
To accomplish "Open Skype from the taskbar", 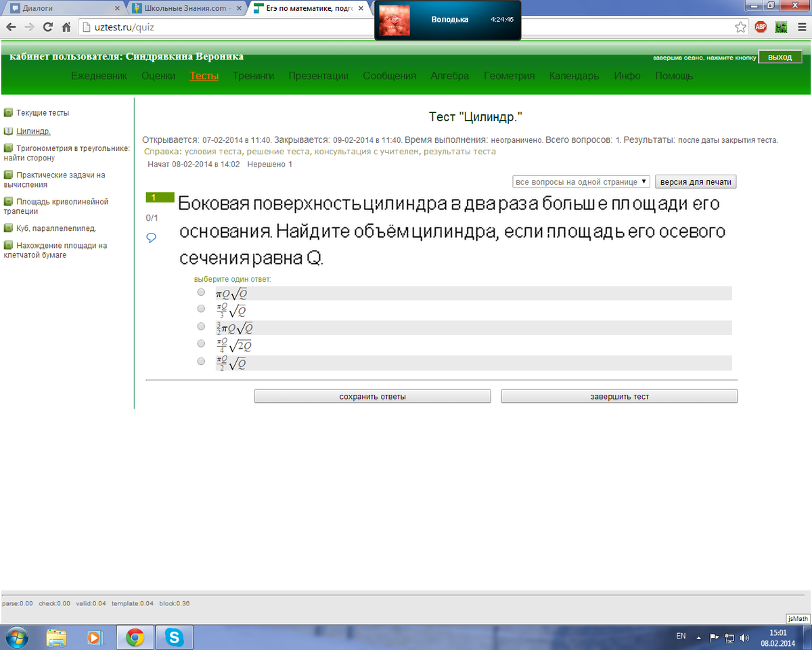I will (175, 637).
